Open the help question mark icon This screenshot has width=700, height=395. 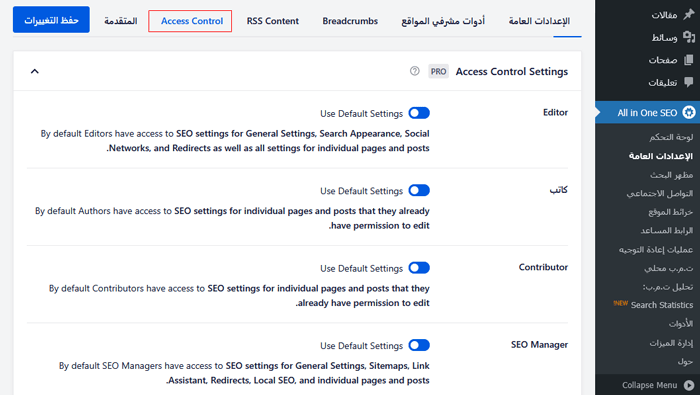(415, 71)
